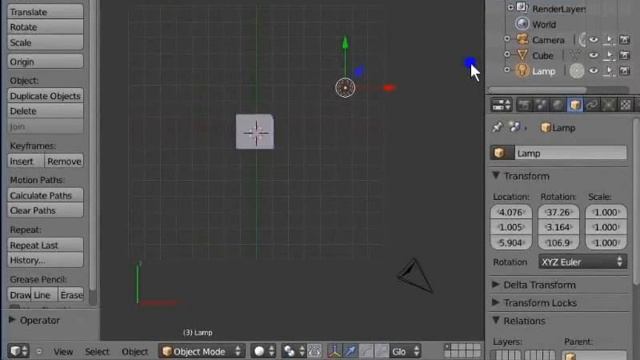640x360 pixels.
Task: Toggle Cube renderability icon in outliner
Action: 624,55
